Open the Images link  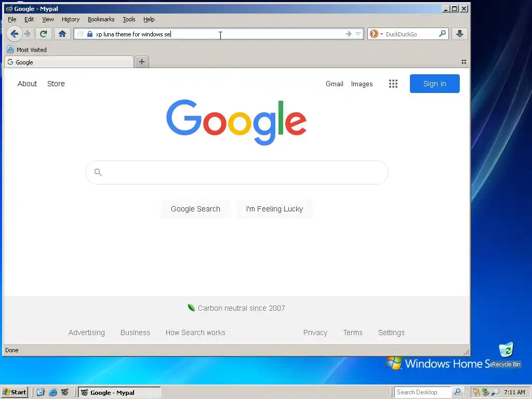tap(362, 84)
